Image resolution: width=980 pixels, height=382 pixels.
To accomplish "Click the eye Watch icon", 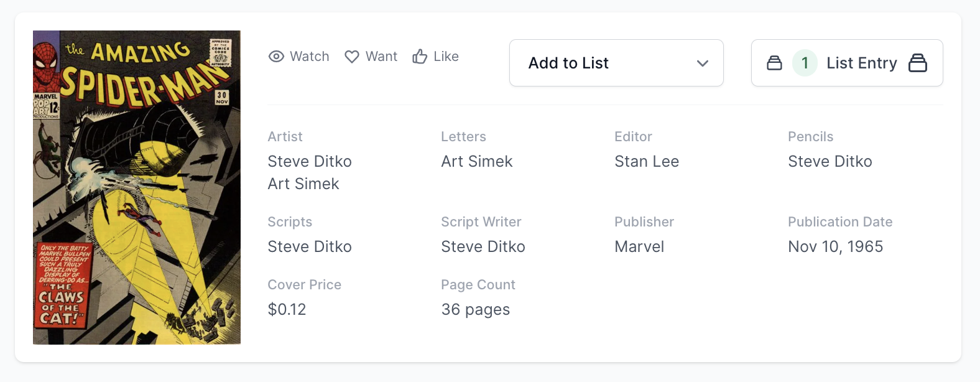I will [276, 57].
